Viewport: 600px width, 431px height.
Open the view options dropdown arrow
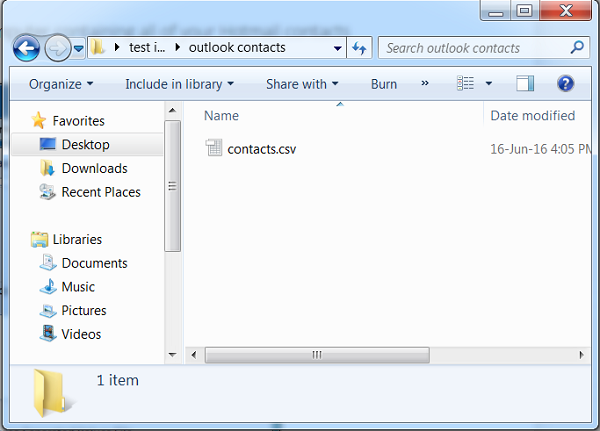(488, 84)
